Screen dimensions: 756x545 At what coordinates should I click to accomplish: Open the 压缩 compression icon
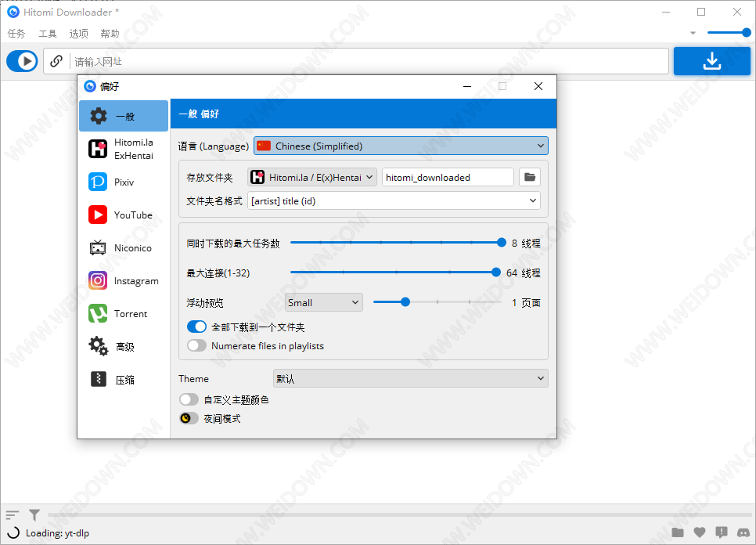click(99, 379)
